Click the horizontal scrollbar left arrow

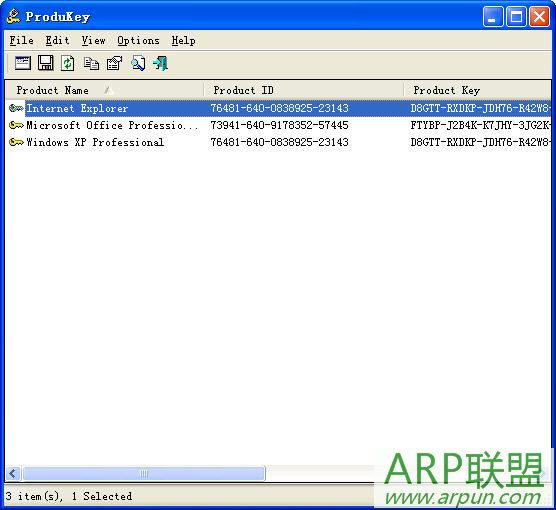pos(13,473)
